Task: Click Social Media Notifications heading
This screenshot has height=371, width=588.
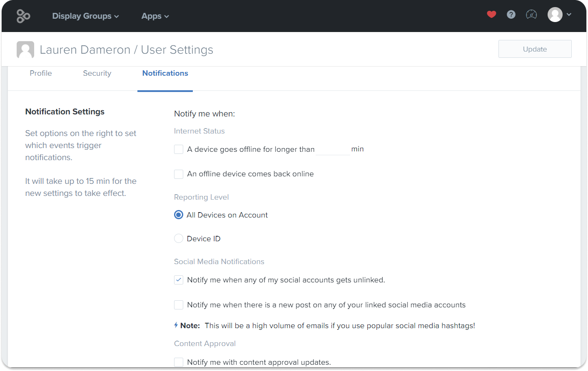Action: (x=219, y=262)
